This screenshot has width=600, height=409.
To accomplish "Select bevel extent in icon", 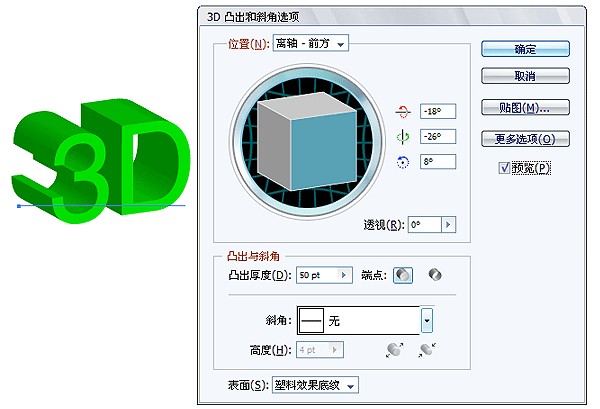I will pos(428,349).
